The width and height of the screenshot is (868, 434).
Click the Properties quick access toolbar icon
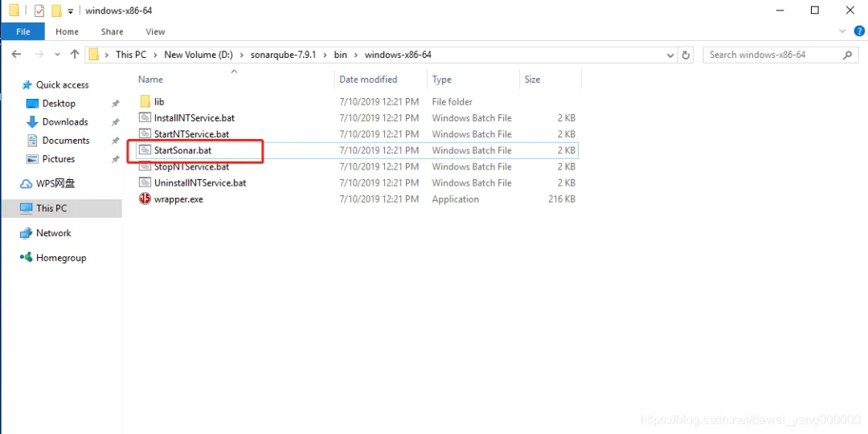coord(39,10)
